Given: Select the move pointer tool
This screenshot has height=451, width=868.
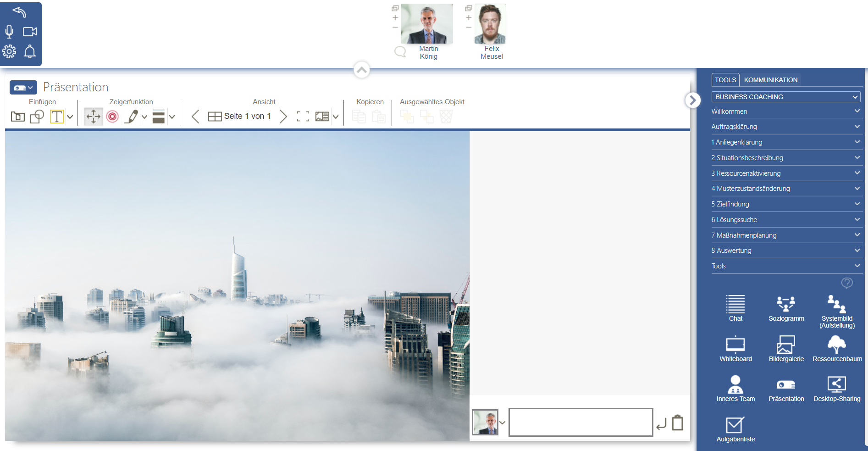Looking at the screenshot, I should click(x=94, y=117).
